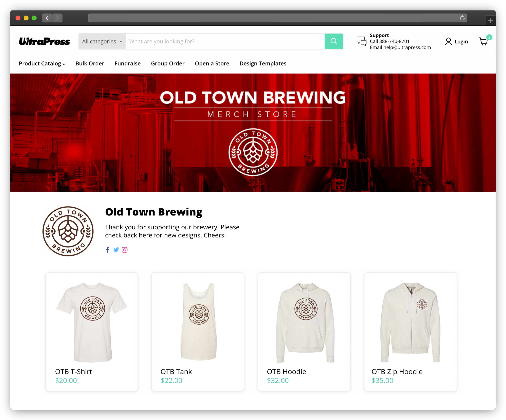Click the brown Old Town Brewing store logo
This screenshot has height=420, width=506.
tap(68, 231)
